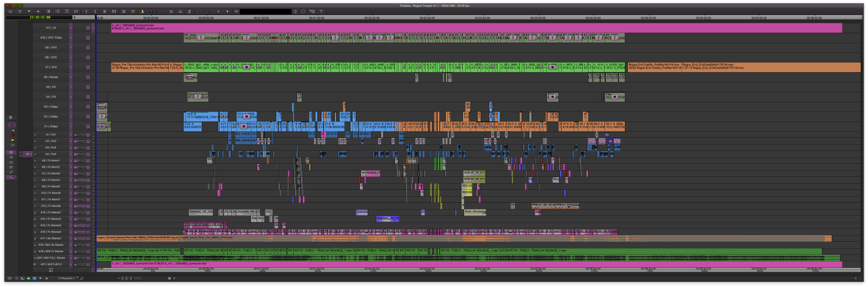The height and width of the screenshot is (287, 868).
Task: Select the yellow Extract/Splice-In segment smart tool
Action: (x=12, y=130)
